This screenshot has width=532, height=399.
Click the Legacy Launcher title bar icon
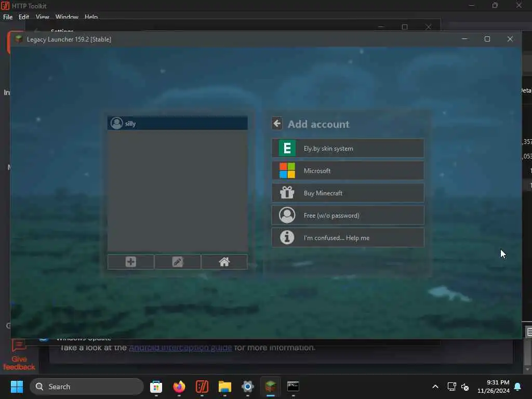pyautogui.click(x=19, y=39)
